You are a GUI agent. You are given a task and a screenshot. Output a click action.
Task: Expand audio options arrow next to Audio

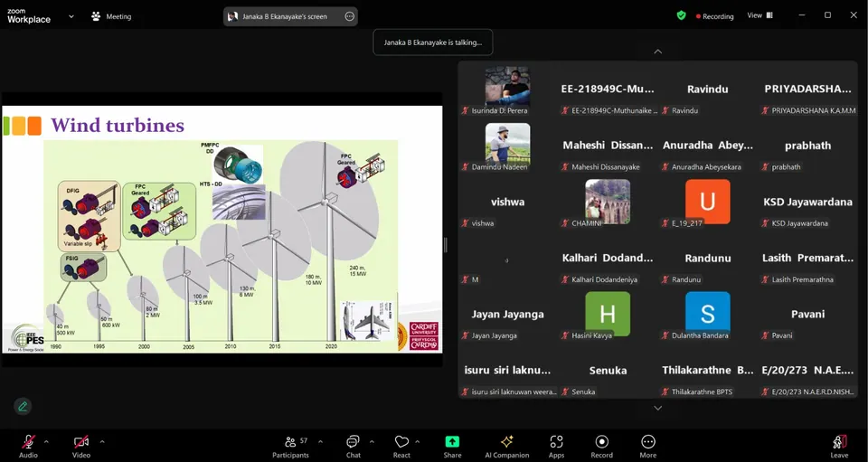tap(46, 441)
